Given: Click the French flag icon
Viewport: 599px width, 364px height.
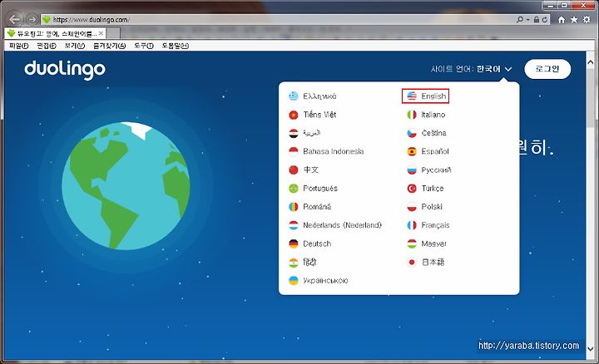Looking at the screenshot, I should (412, 225).
